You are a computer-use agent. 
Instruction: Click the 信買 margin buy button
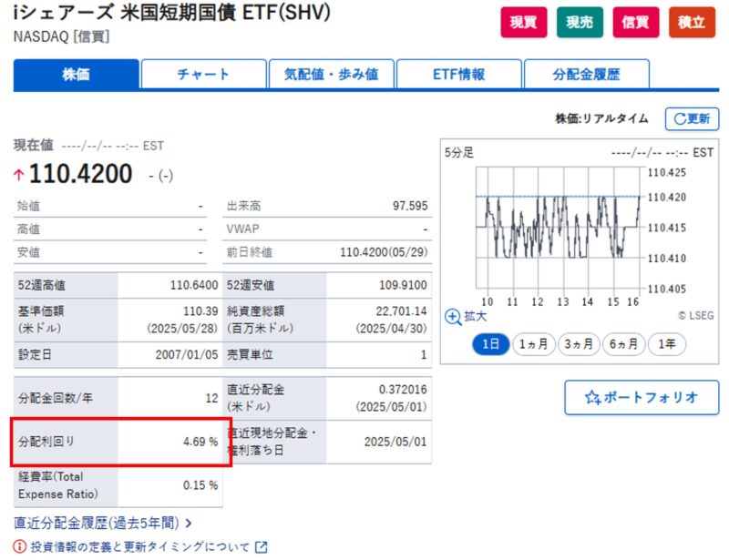[635, 23]
